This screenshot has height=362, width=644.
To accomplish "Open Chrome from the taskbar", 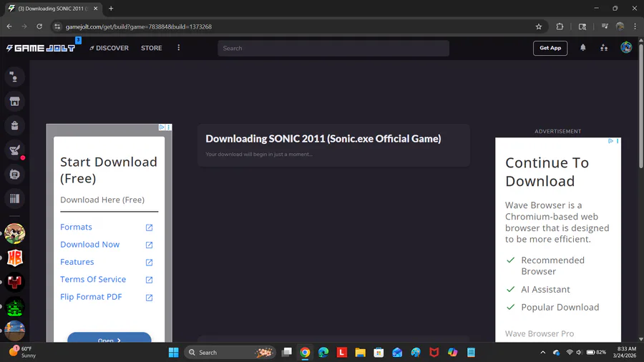I will pyautogui.click(x=305, y=352).
